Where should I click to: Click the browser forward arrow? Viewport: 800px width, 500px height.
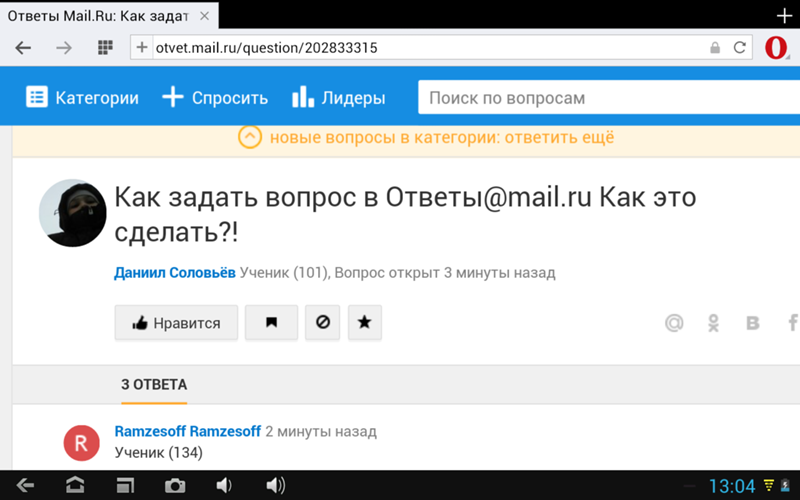(64, 48)
